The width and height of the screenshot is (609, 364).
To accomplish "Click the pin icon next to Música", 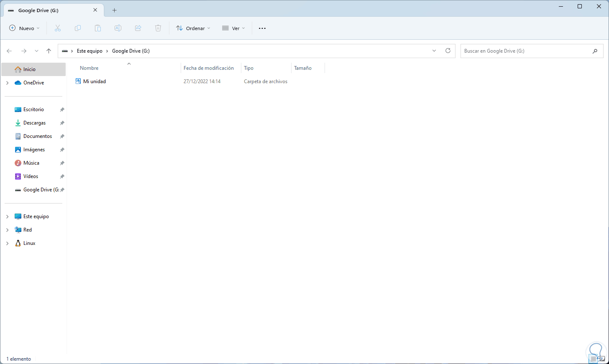I will coord(62,163).
